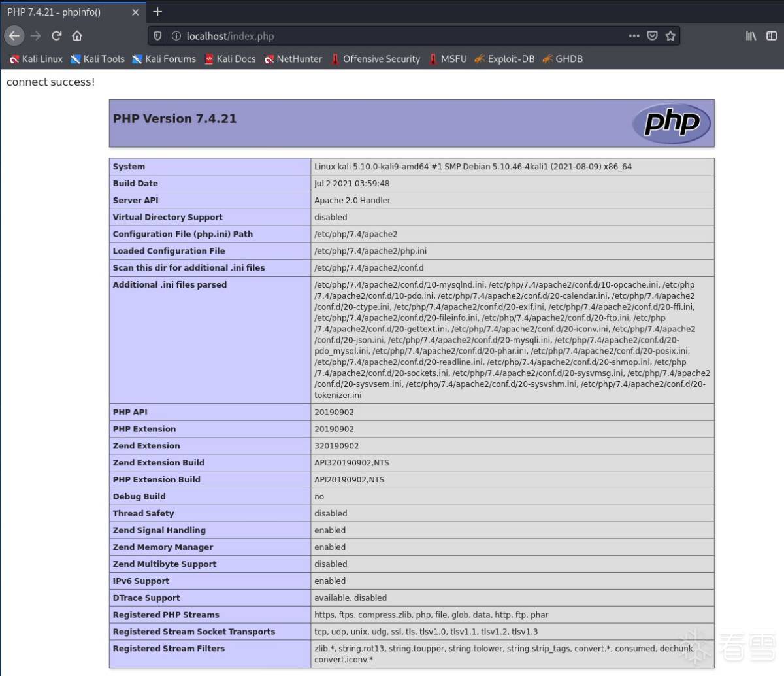Image resolution: width=784 pixels, height=676 pixels.
Task: Click the 'Zend Memory Manager' label
Action: click(x=163, y=547)
